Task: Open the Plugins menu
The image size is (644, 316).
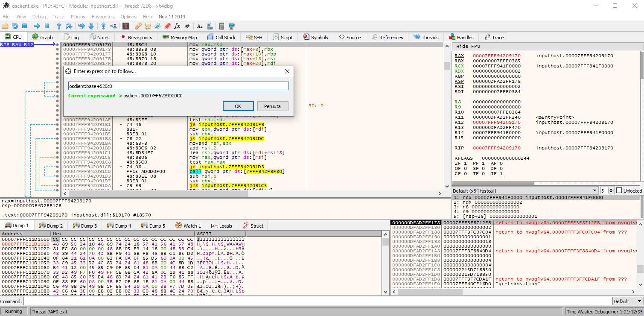Action: click(78, 17)
